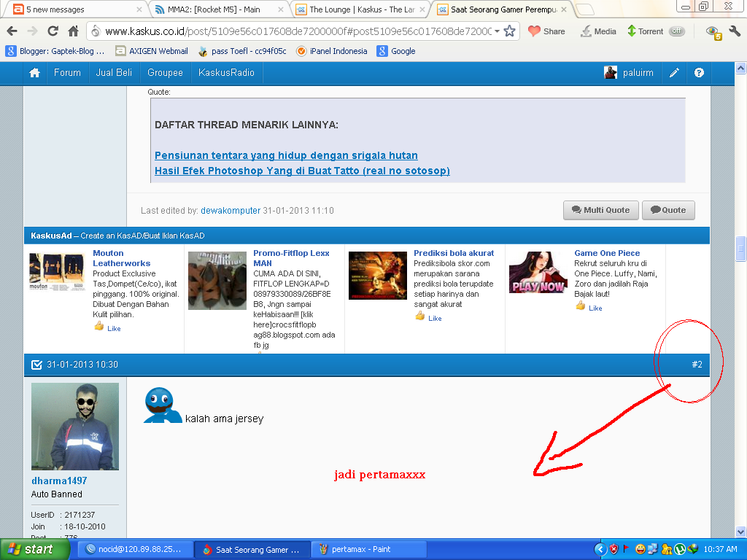Click dewakomputer username link
This screenshot has width=747, height=560.
231,211
